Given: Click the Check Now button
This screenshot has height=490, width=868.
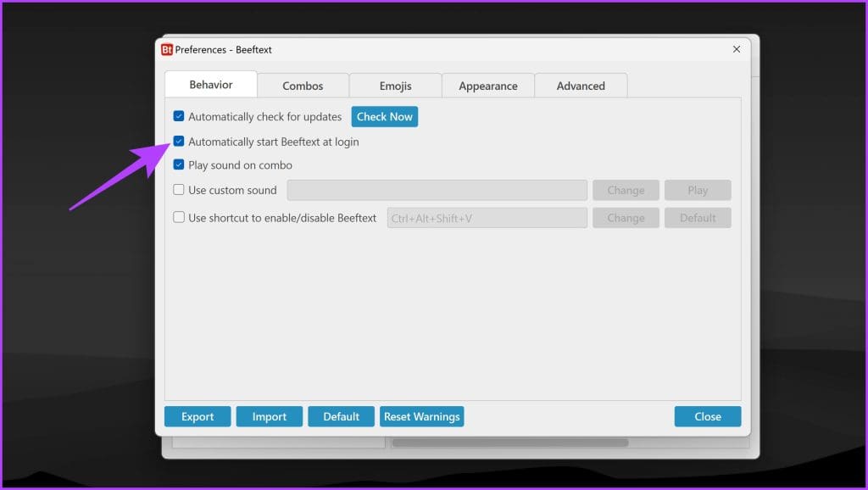Looking at the screenshot, I should (384, 116).
